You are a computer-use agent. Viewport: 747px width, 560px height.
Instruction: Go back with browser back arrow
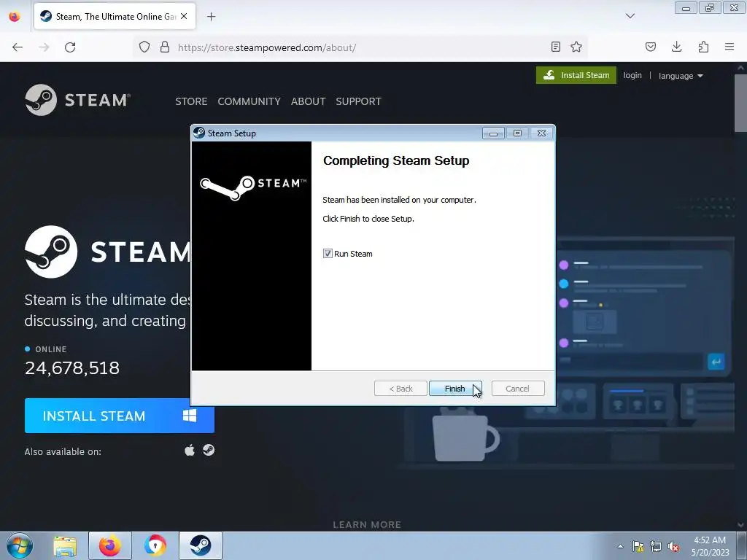[x=18, y=47]
